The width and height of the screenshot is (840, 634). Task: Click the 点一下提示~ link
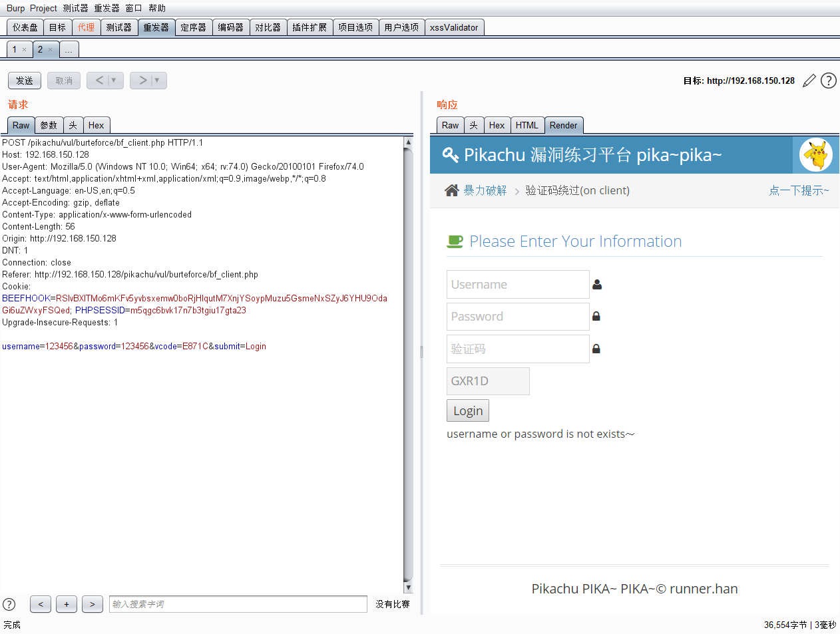coord(799,190)
